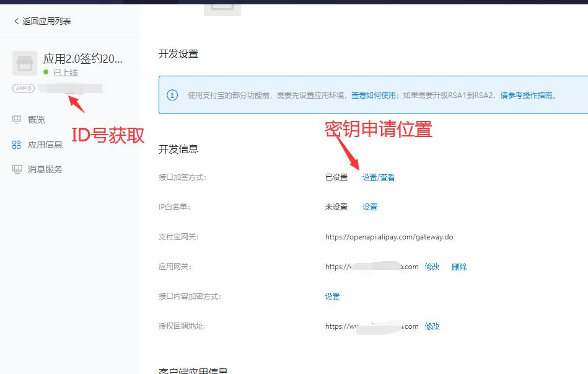Viewport: 588px width, 374px height.
Task: Click the 接口加签方式 label
Action: pos(182,177)
